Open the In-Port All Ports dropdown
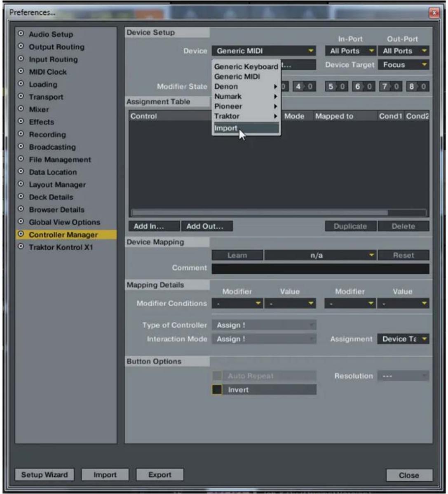Viewport: 448px width, 494px height. pos(350,51)
